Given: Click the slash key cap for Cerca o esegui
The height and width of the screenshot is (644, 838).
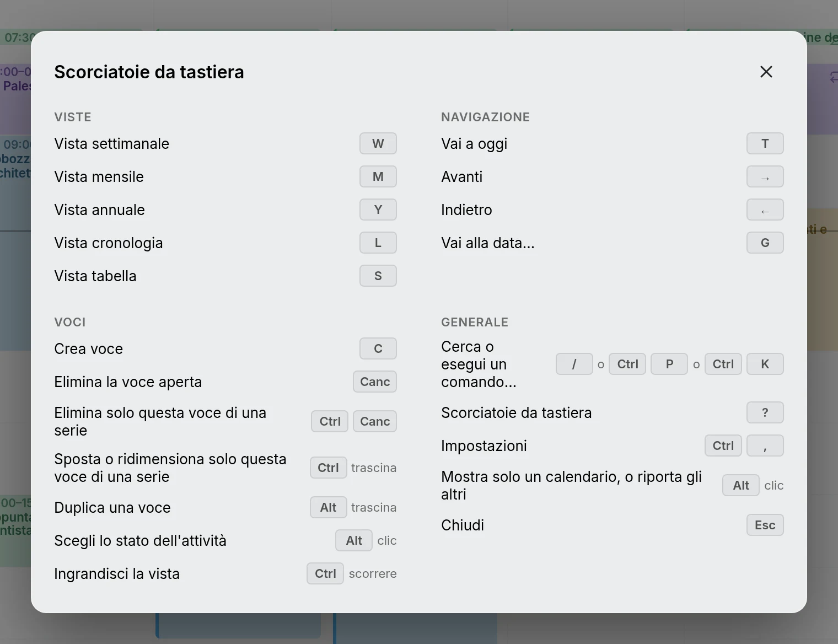Looking at the screenshot, I should 574,364.
